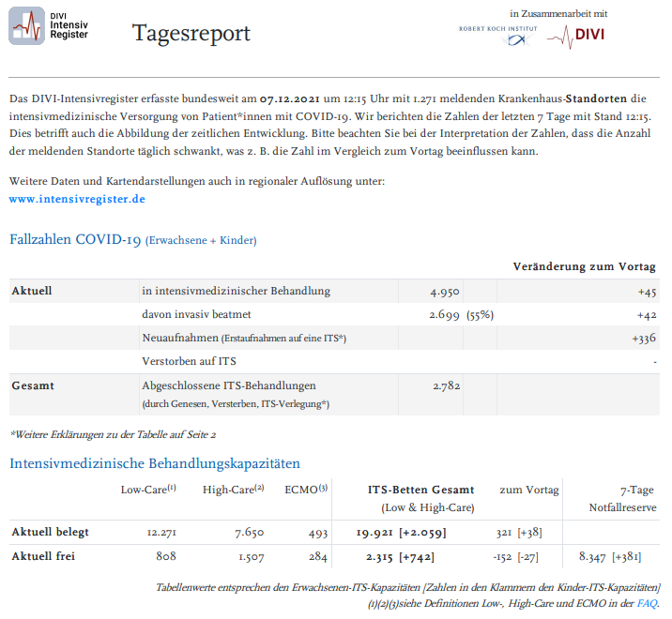
Task: Select the 'davon invasiv beatmet' row label
Action: coord(196,314)
